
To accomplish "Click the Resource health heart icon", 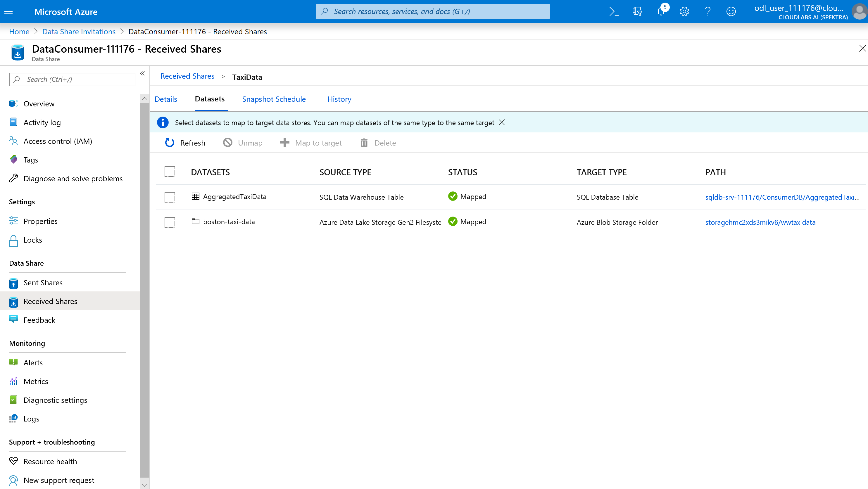I will click(x=13, y=461).
